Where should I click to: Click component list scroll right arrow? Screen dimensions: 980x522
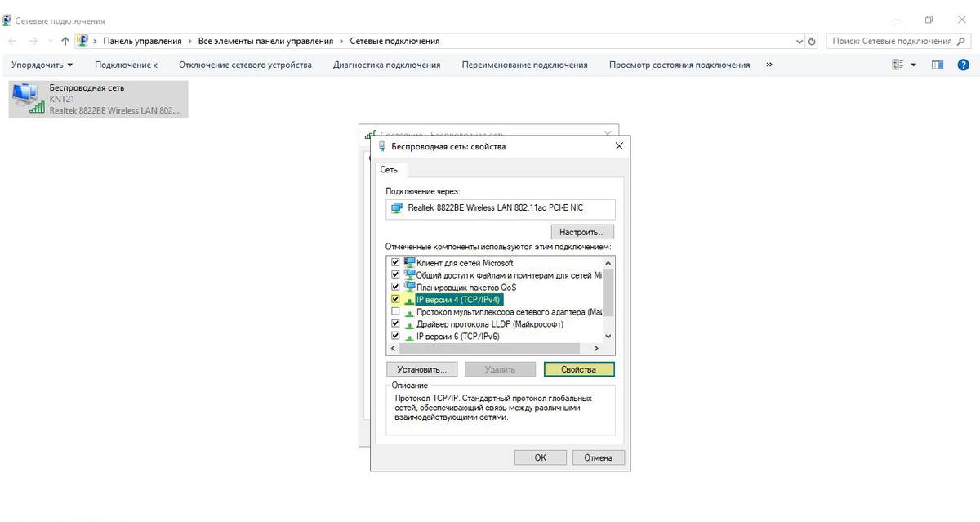596,348
